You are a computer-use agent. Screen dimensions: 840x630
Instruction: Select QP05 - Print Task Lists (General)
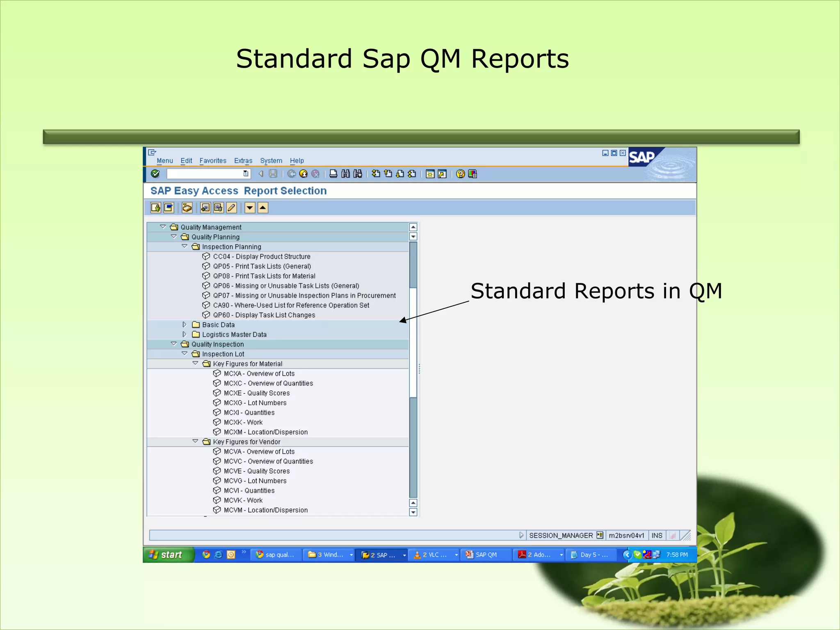tap(262, 266)
